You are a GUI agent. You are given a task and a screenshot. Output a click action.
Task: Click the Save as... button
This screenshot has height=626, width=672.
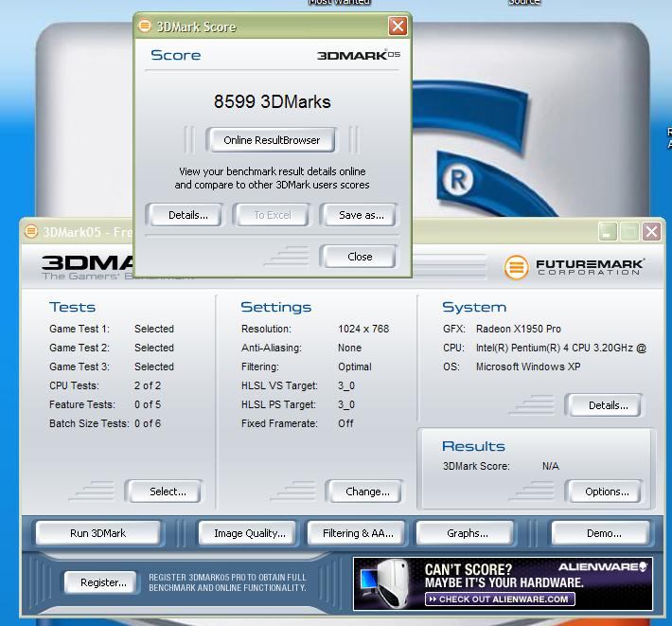coord(359,215)
